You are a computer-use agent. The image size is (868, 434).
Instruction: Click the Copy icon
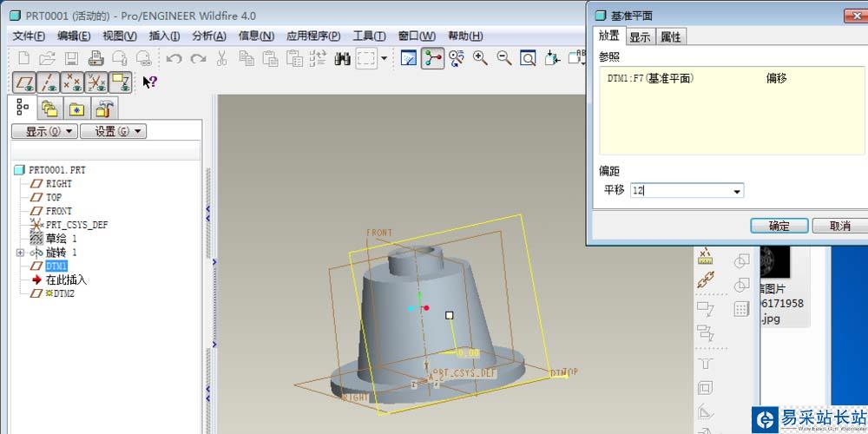(246, 58)
